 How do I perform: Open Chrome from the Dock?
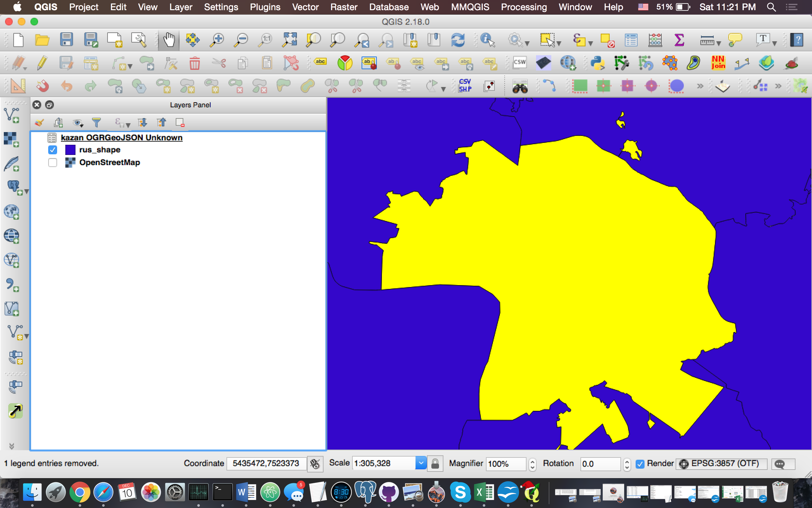(x=80, y=492)
